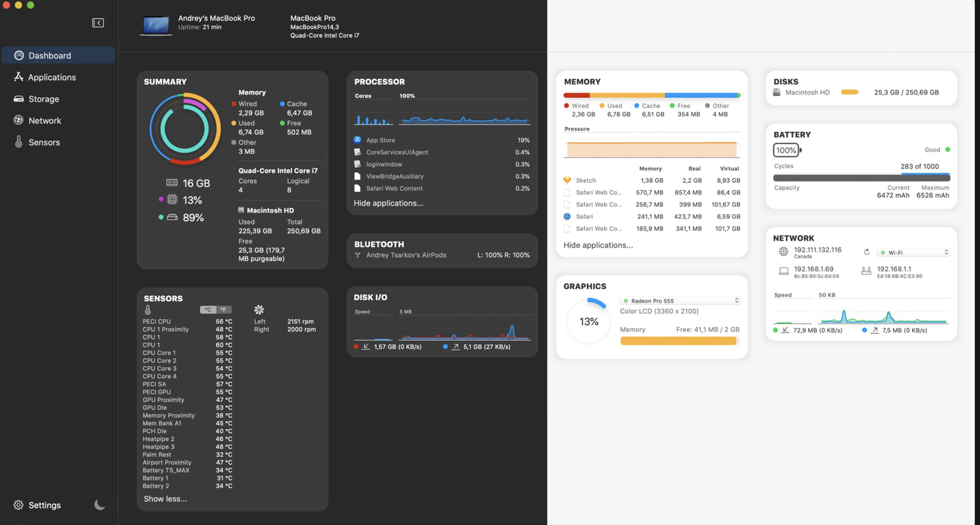Open the Sensors section

pos(45,142)
